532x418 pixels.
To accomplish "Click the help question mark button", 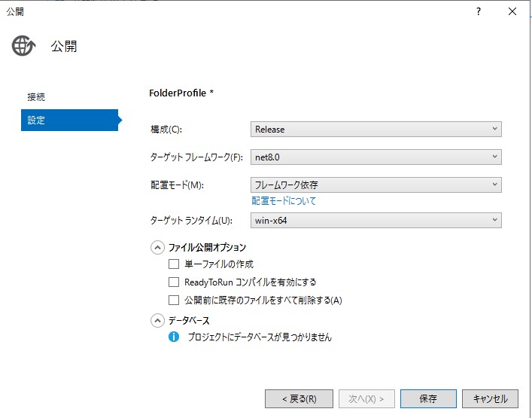I will click(x=479, y=11).
